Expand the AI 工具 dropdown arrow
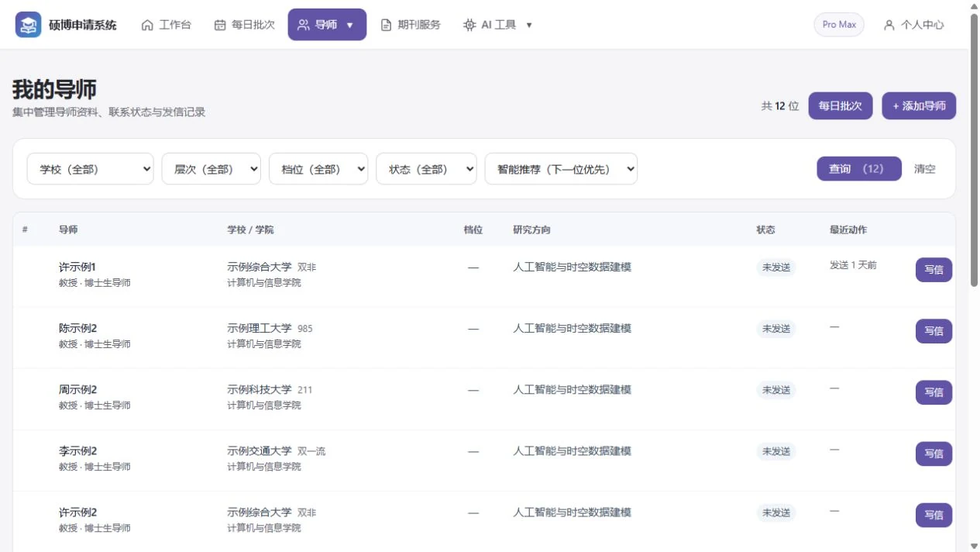980x552 pixels. [x=529, y=26]
